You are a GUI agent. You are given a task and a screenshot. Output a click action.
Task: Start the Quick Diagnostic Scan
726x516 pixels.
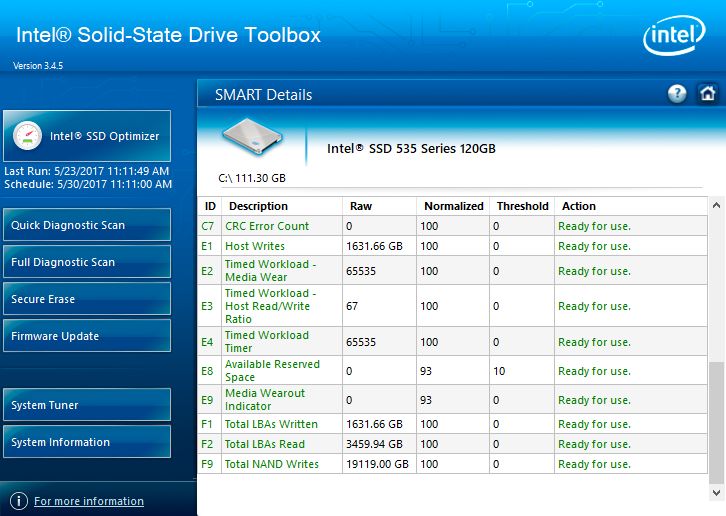[87, 225]
